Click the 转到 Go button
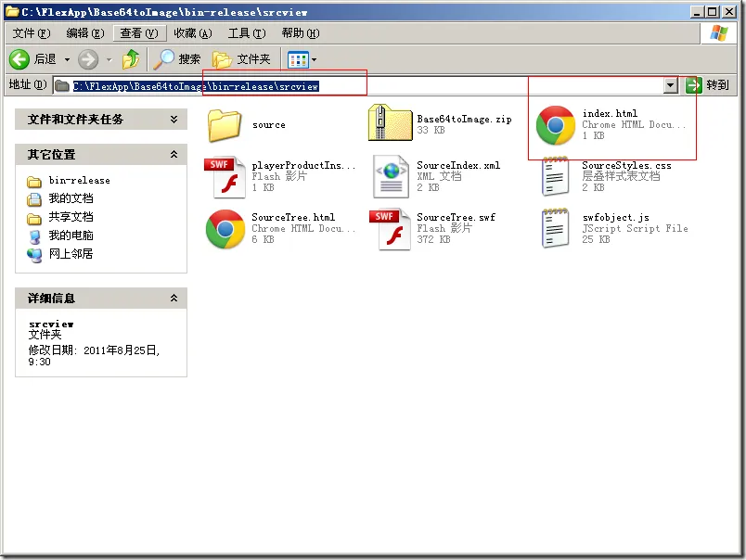The width and height of the screenshot is (746, 560). click(707, 85)
